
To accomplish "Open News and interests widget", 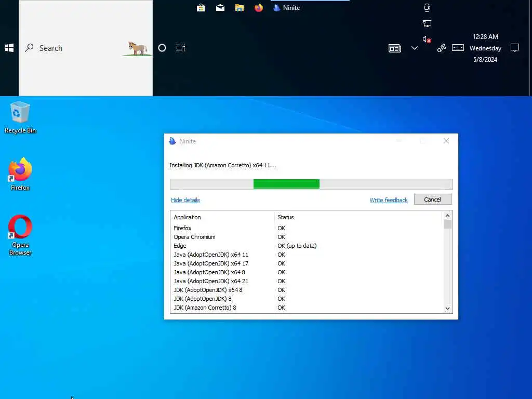I will click(395, 48).
